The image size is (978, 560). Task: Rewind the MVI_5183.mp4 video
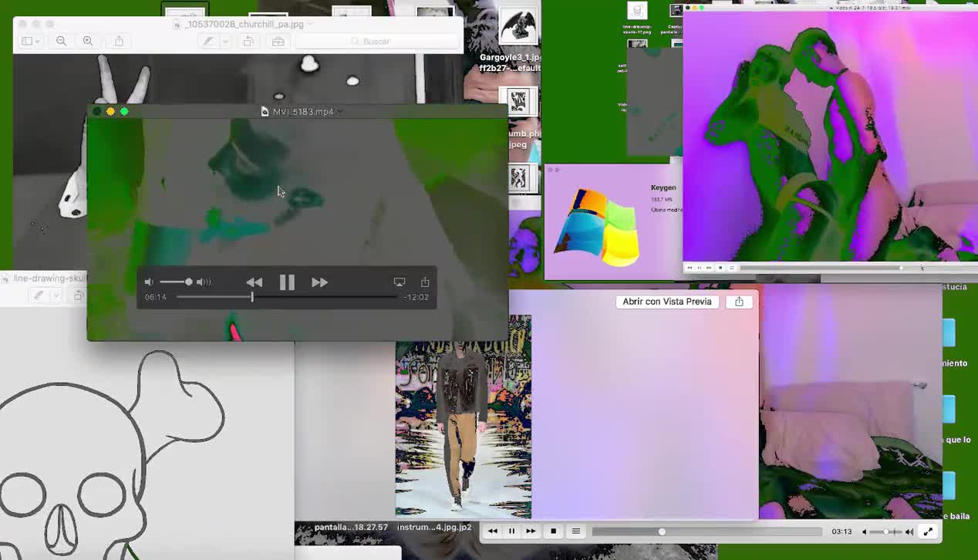coord(254,282)
